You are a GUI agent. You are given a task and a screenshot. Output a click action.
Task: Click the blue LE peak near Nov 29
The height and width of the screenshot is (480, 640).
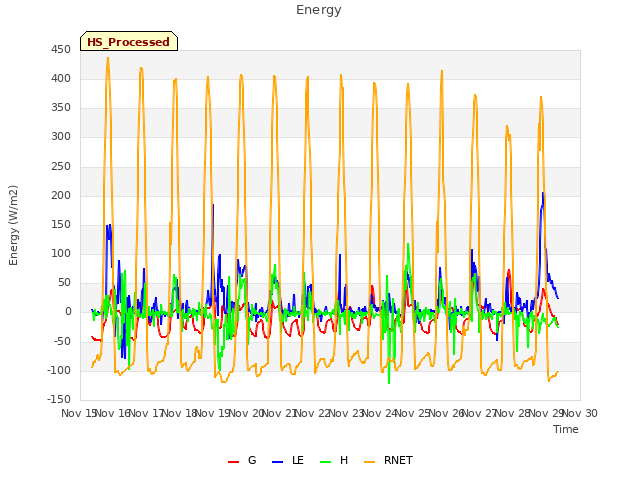(x=542, y=193)
